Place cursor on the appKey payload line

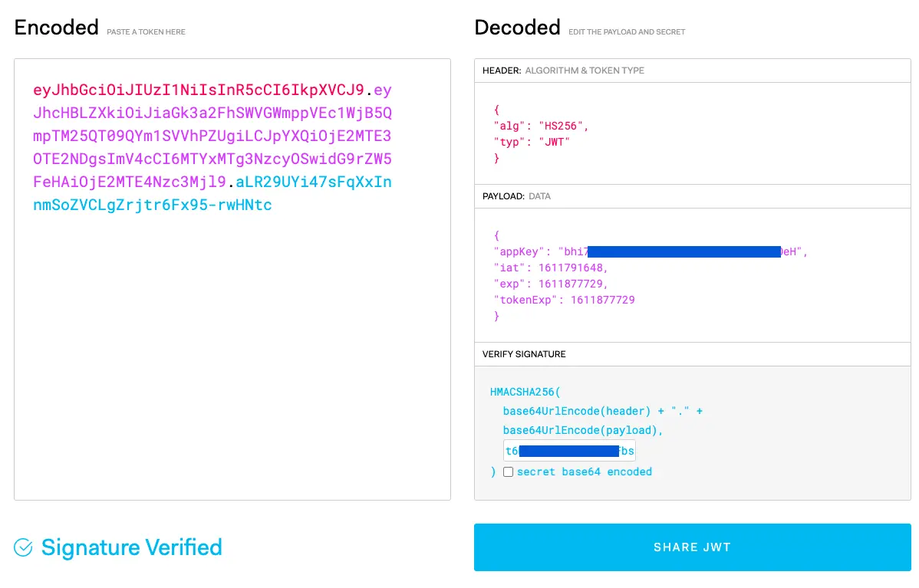point(651,251)
